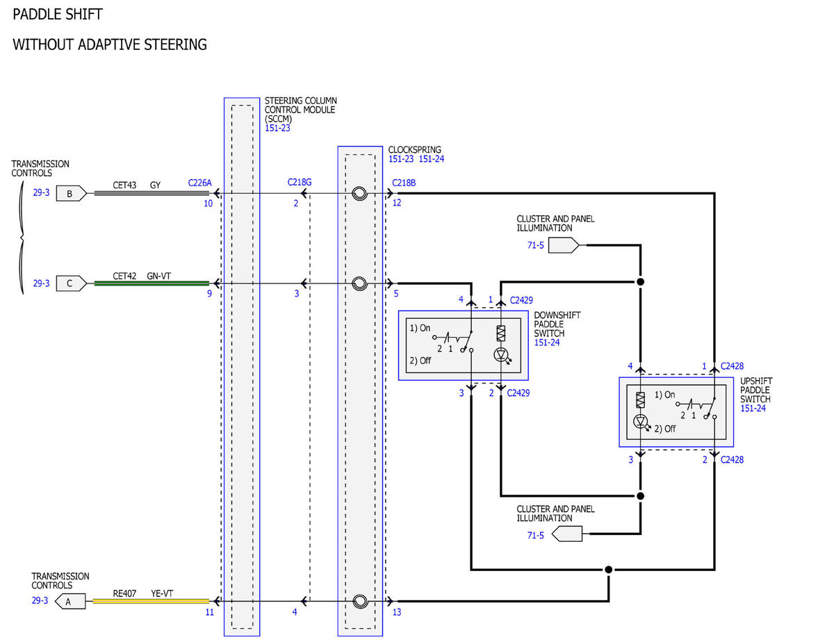The image size is (834, 644).
Task: Click the GN-VT wire color label
Action: tap(161, 275)
